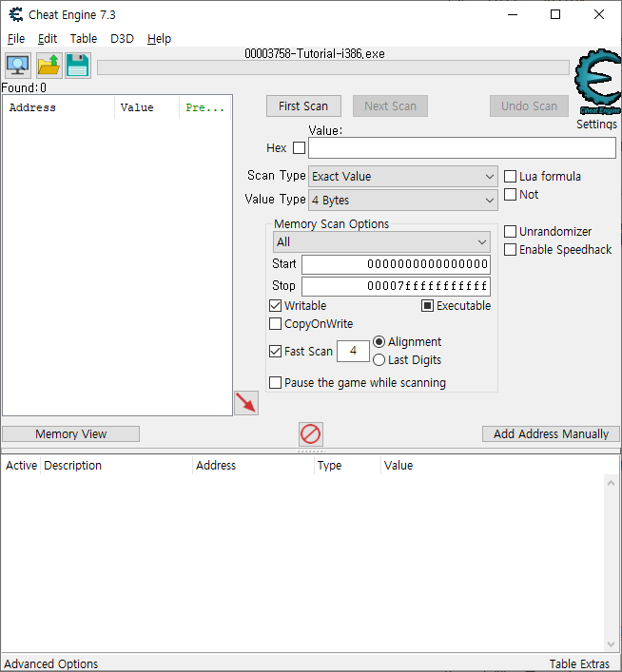Open the Table menu
The image size is (622, 672).
[x=84, y=39]
